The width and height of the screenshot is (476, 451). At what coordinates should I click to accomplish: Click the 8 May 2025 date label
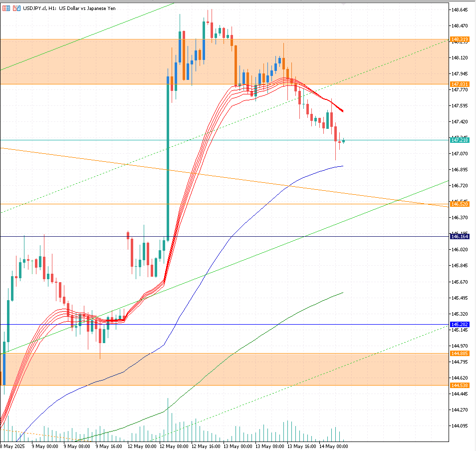click(12, 447)
